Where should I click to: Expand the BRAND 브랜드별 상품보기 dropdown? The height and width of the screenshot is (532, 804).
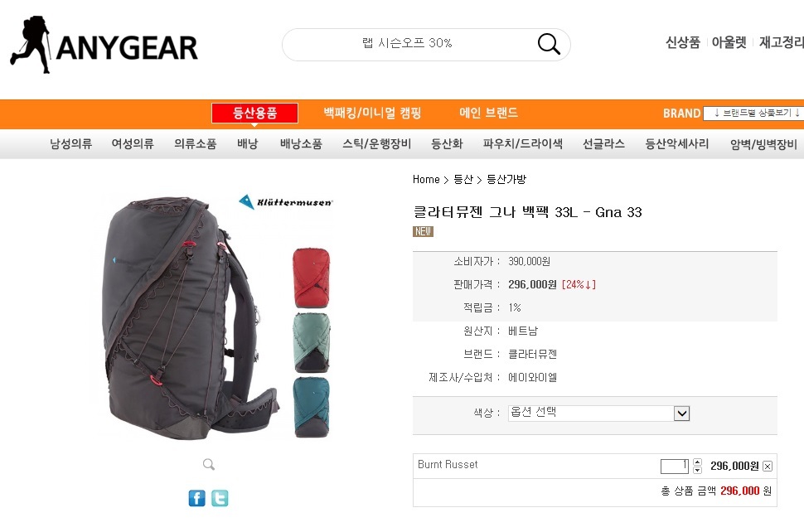pos(753,114)
